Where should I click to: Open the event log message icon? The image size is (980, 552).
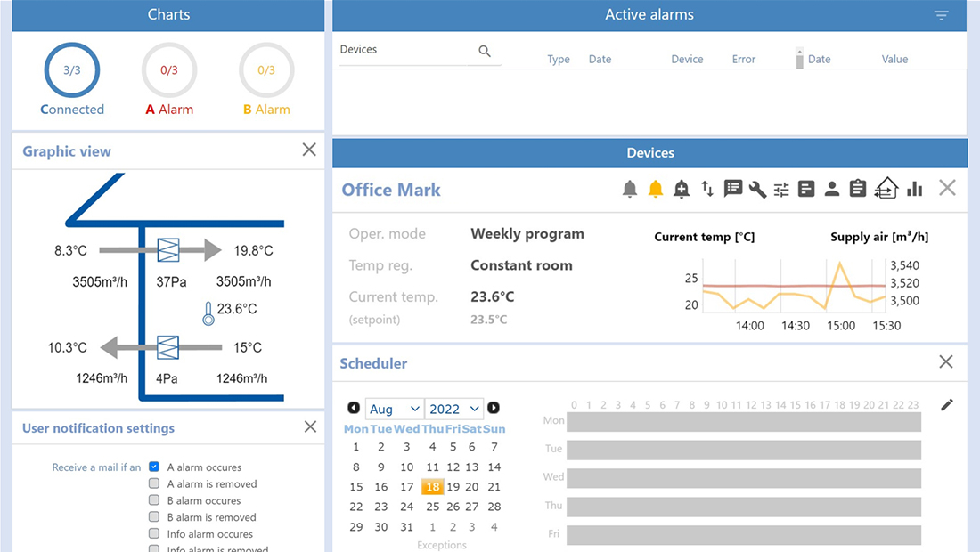click(x=733, y=189)
